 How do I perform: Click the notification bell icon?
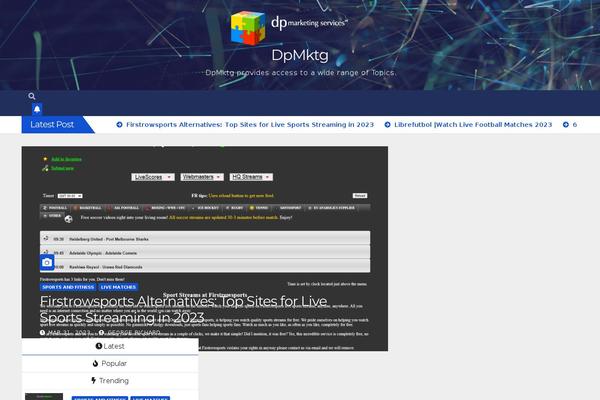click(37, 109)
